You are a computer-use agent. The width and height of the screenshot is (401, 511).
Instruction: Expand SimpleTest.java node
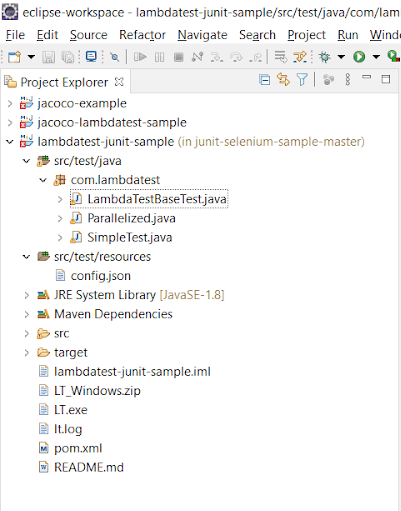[x=60, y=238]
